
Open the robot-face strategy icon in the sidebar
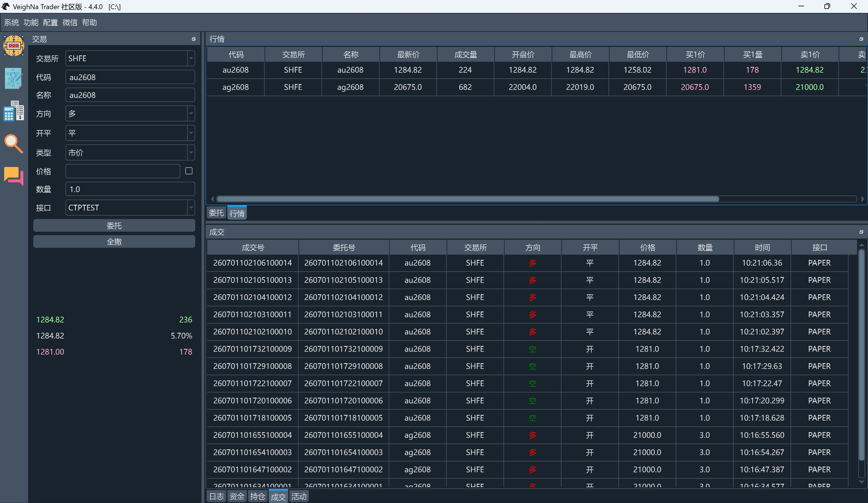coord(14,45)
